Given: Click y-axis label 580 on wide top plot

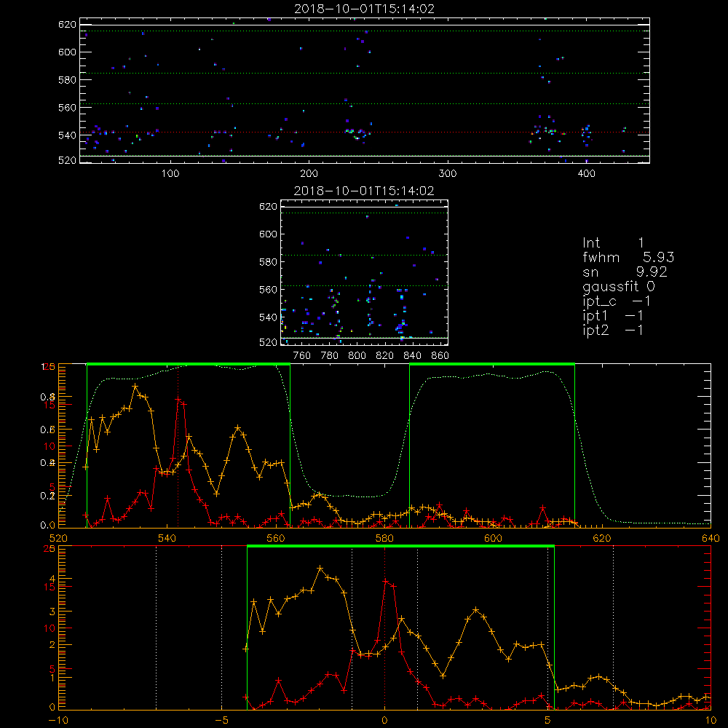Looking at the screenshot, I should click(x=67, y=80).
